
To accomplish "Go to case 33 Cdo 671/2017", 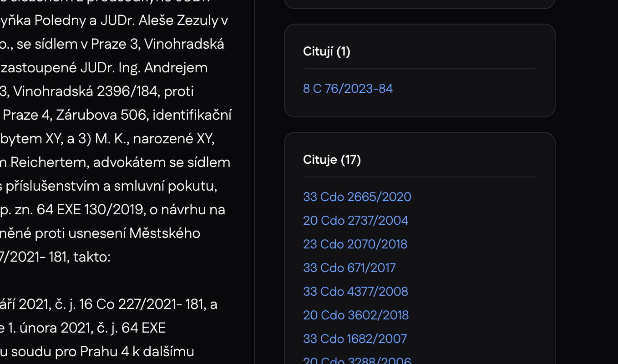I will pyautogui.click(x=349, y=268).
